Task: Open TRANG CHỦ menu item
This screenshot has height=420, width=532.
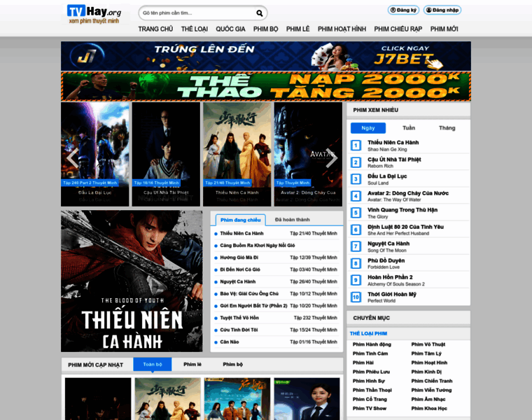Action: (155, 29)
